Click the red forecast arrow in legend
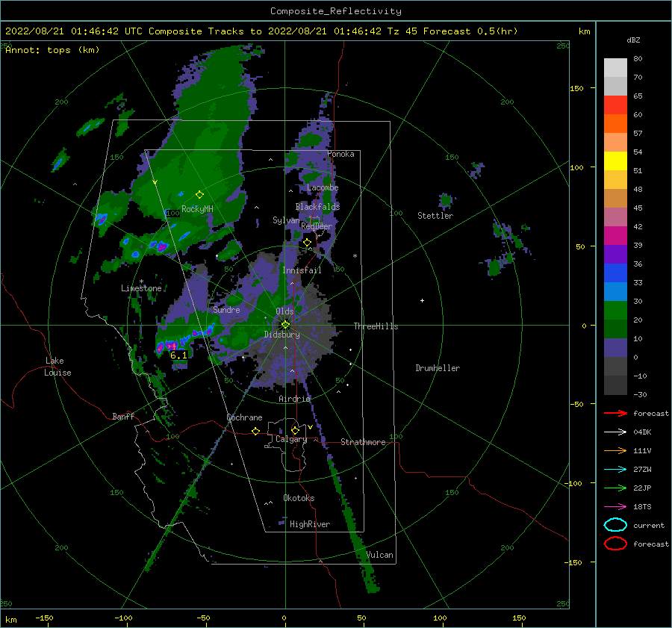672x628 pixels. (615, 413)
